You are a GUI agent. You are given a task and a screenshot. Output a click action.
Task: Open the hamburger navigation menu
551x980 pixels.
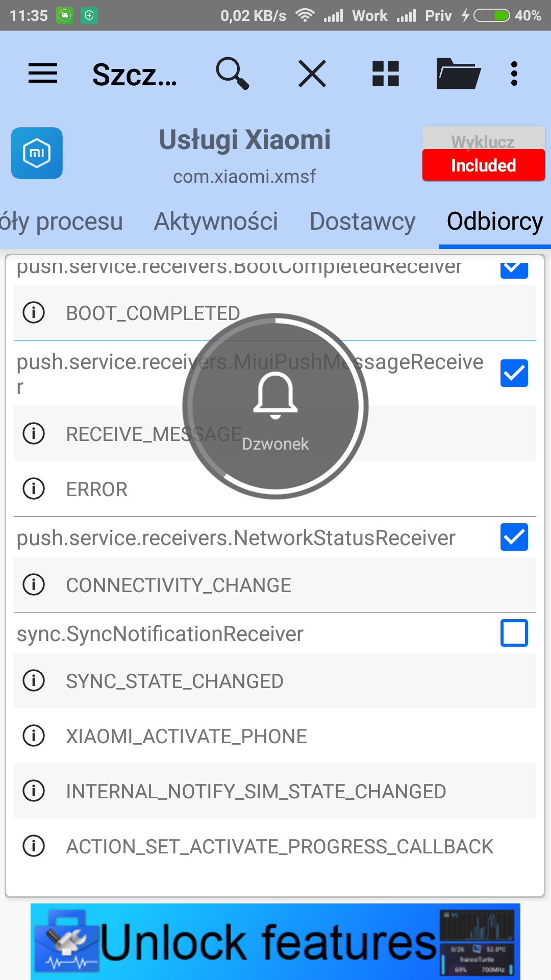(43, 73)
